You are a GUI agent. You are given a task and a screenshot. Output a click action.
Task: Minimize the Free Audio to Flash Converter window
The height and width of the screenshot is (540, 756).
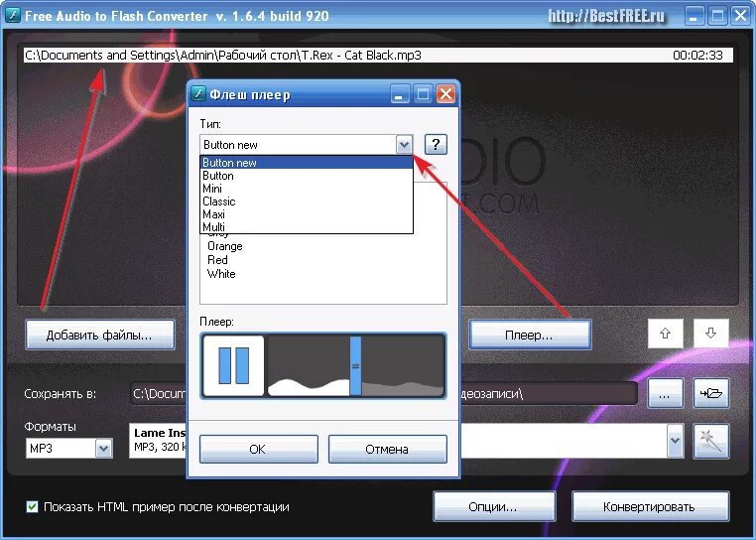[x=693, y=16]
